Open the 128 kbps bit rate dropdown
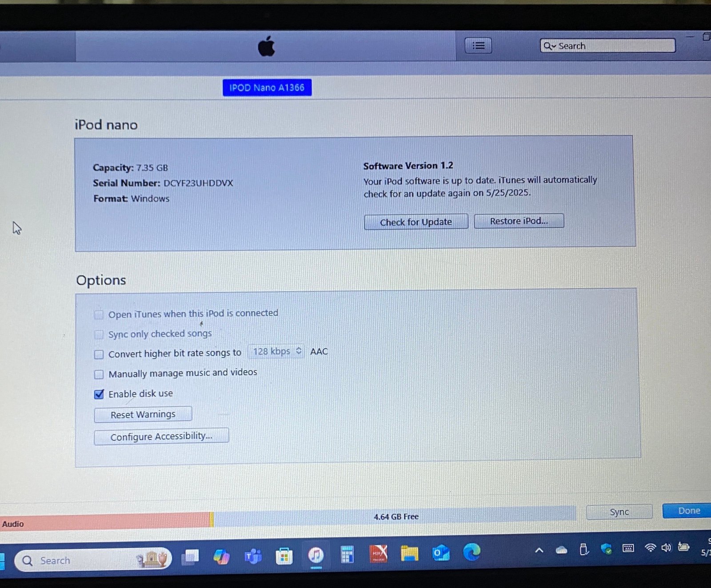This screenshot has height=588, width=711. (x=276, y=352)
